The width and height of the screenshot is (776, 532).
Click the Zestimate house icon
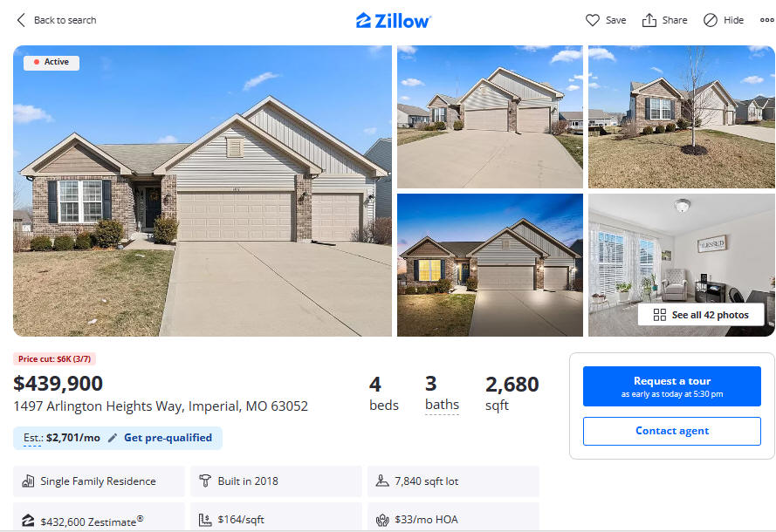click(28, 520)
